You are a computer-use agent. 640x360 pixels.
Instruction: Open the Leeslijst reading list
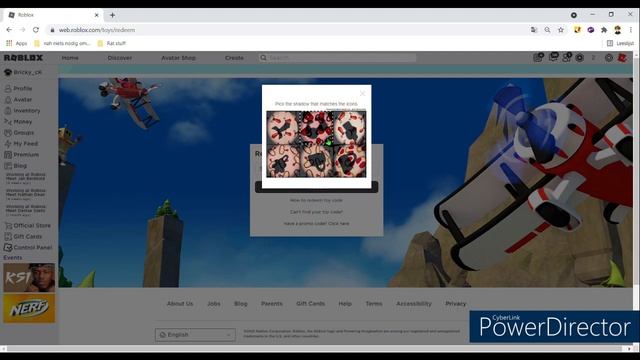[620, 43]
